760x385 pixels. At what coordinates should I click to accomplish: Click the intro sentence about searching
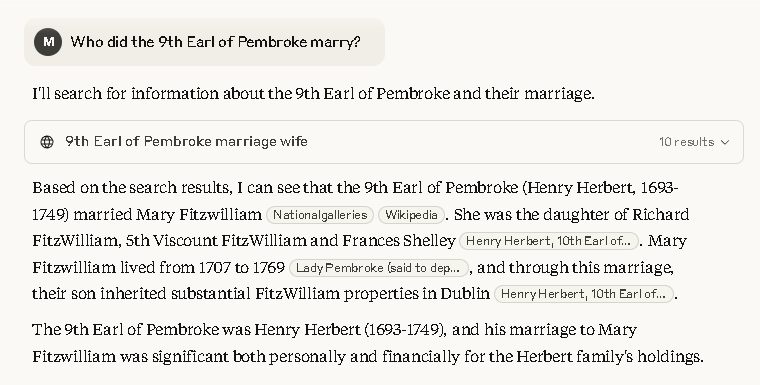point(314,94)
